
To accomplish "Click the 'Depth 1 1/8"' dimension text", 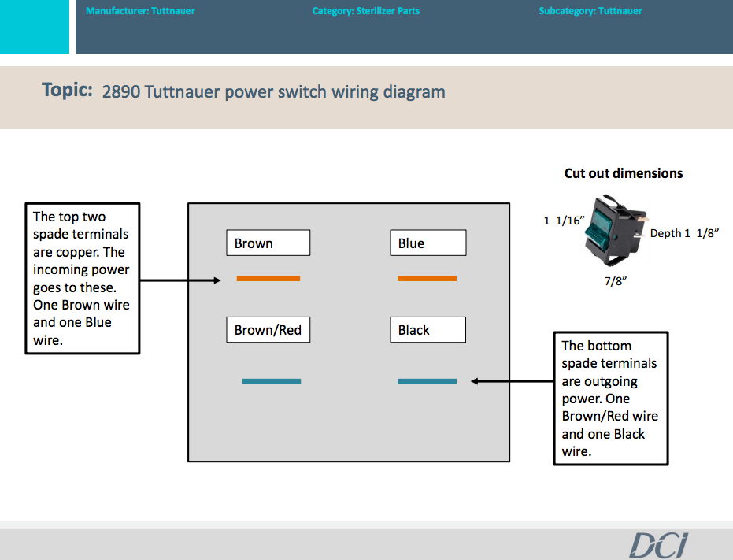I will [684, 233].
